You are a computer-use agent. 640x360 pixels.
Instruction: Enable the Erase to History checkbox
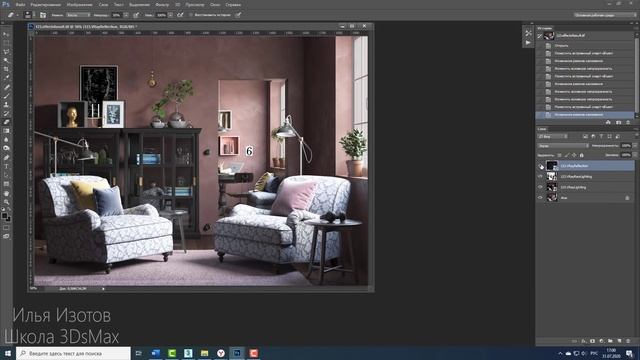[191, 15]
